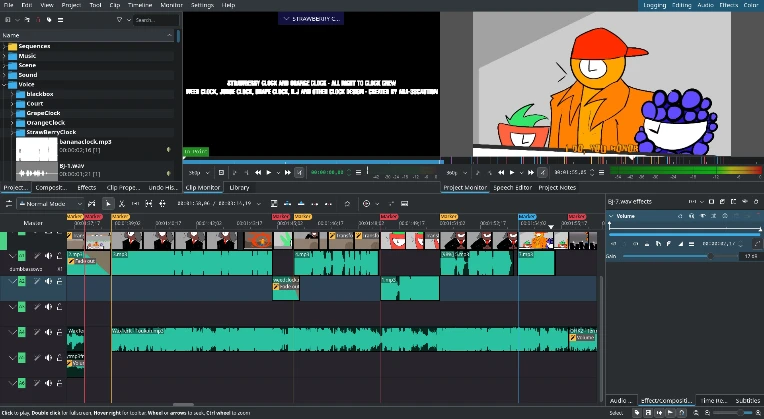Lock the selected blue audio track
Screen dimensions: 764x419
point(59,281)
